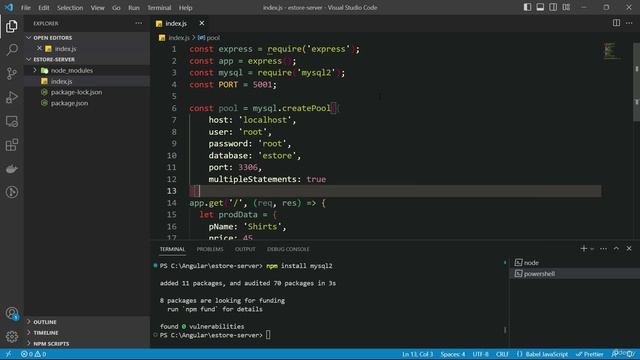The image size is (640, 360).
Task: Open Customize Layout icon in title bar
Action: [566, 7]
